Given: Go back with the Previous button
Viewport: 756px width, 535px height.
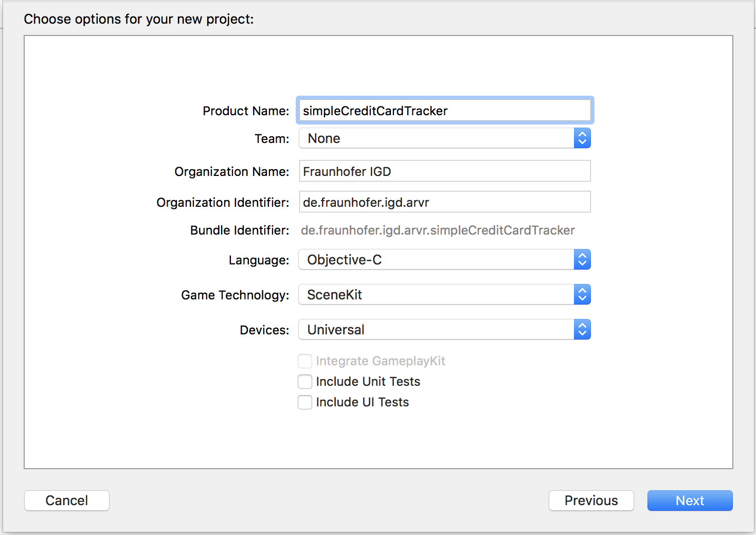Looking at the screenshot, I should click(591, 501).
